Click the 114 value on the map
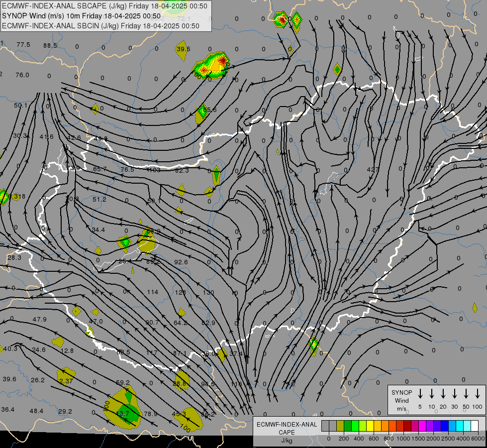Image resolution: width=487 pixels, height=448 pixels. 153,292
